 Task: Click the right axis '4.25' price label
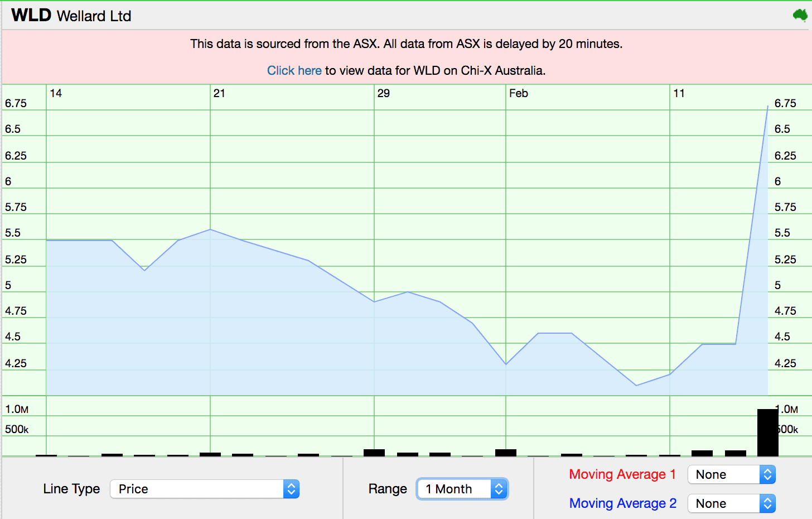[x=785, y=363]
